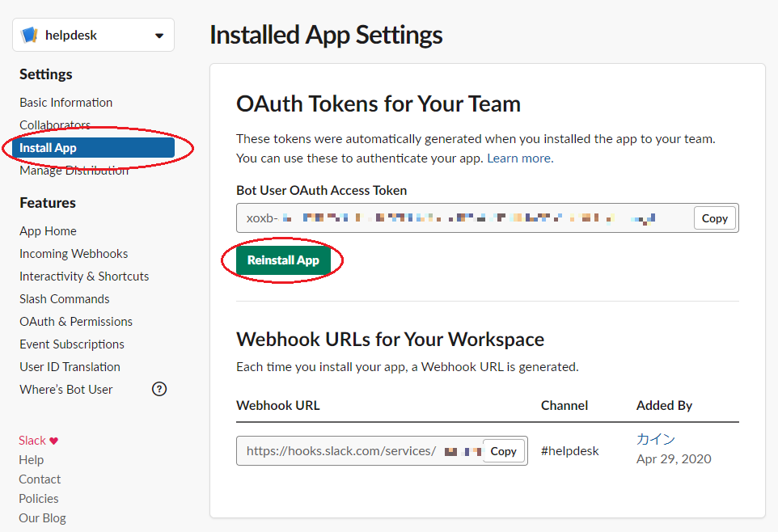Open Incoming Webhooks feature page
The image size is (778, 532).
[74, 254]
